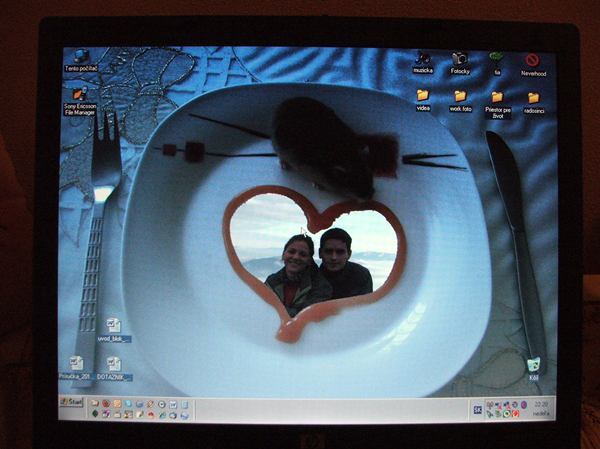This screenshot has height=449, width=600.
Task: Open the work foto folder
Action: [460, 97]
